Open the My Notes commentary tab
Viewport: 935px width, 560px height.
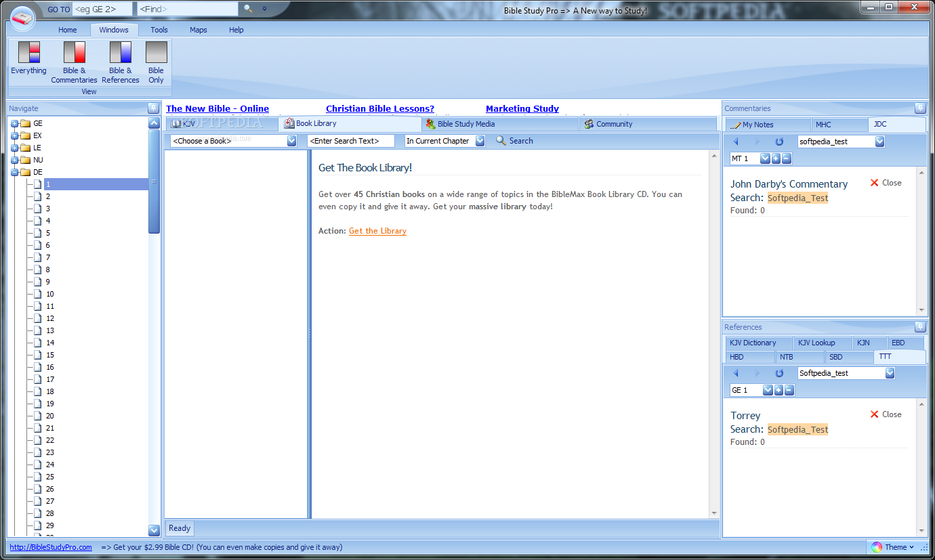point(768,125)
